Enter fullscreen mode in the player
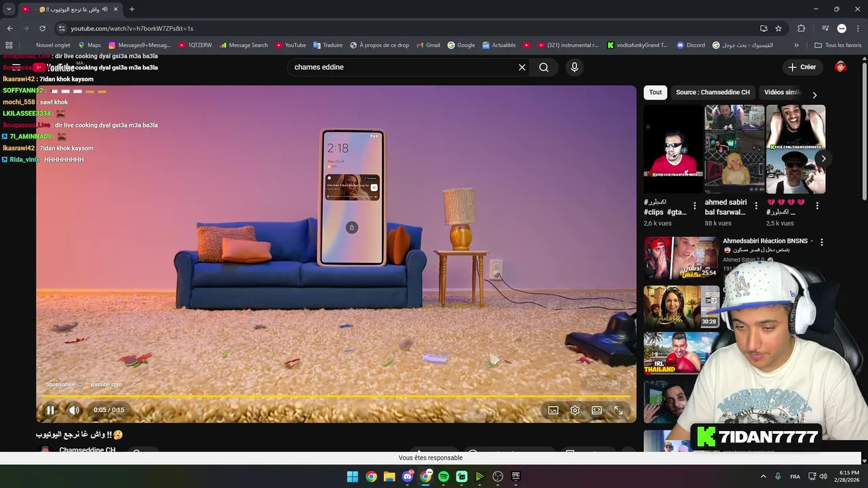The height and width of the screenshot is (488, 868). click(618, 410)
